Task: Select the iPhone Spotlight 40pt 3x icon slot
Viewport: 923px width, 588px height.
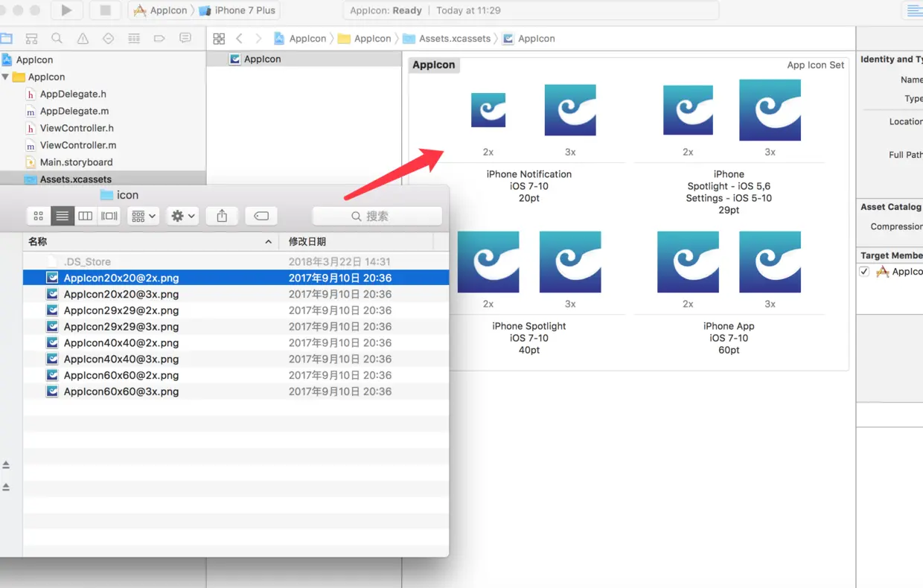Action: [570, 262]
